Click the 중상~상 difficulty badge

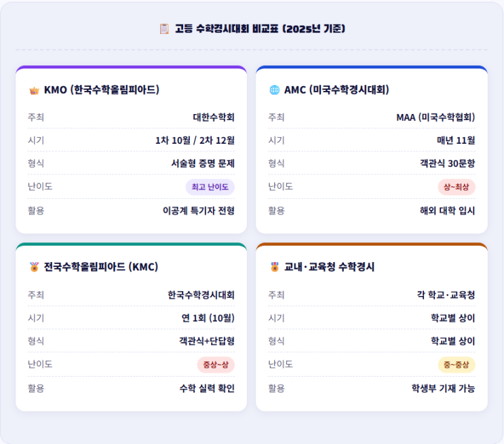[216, 365]
